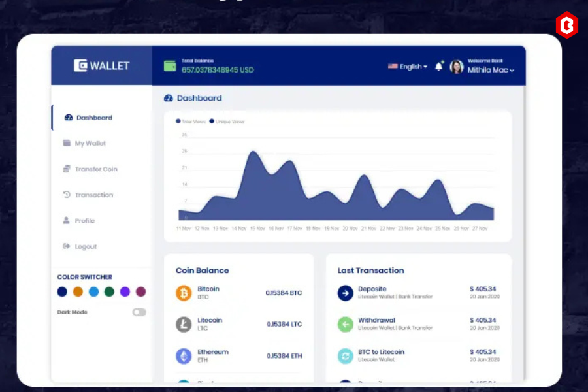588x392 pixels.
Task: Click the Bitcoin coin name
Action: tap(208, 289)
